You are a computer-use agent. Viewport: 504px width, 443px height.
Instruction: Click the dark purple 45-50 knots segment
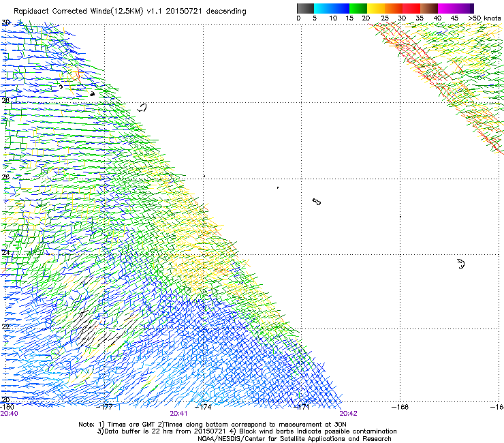(464, 8)
